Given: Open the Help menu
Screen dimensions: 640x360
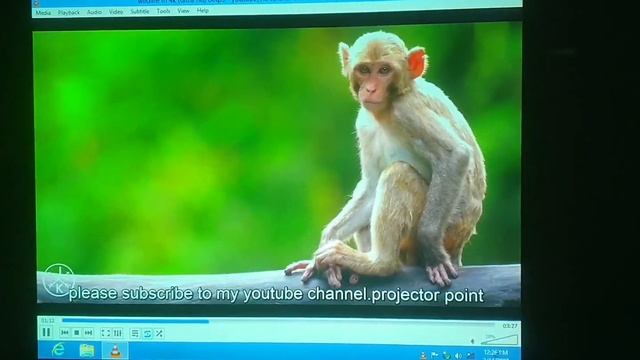Looking at the screenshot, I should tap(202, 11).
